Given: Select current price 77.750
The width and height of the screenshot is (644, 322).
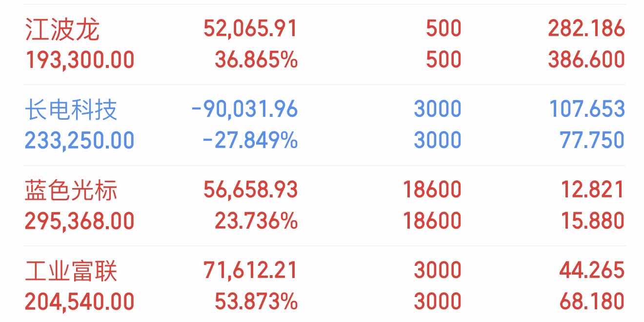Looking at the screenshot, I should click(x=592, y=141).
